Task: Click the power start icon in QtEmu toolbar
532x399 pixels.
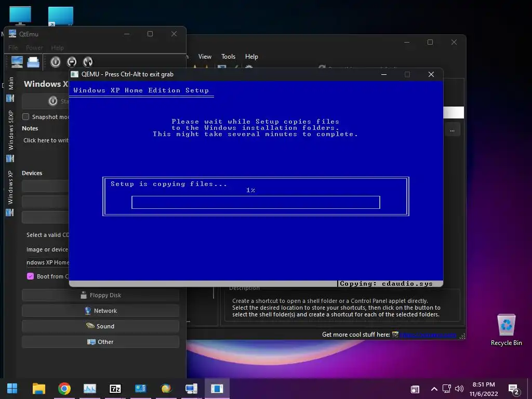Action: point(55,62)
